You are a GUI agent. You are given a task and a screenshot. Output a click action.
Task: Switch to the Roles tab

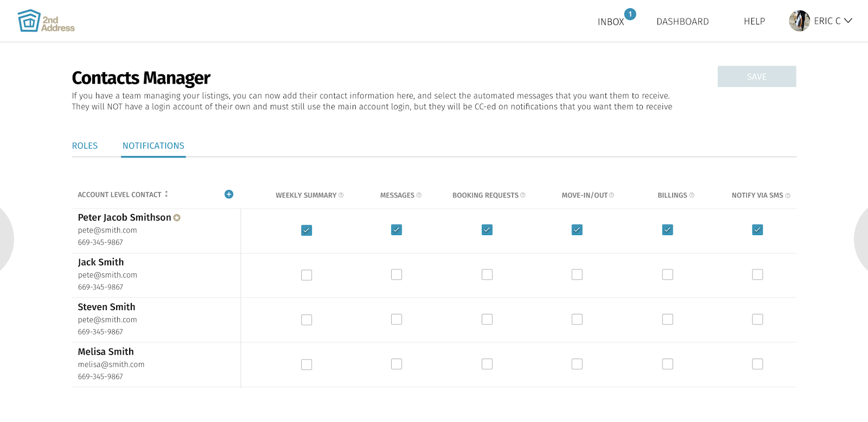coord(85,146)
